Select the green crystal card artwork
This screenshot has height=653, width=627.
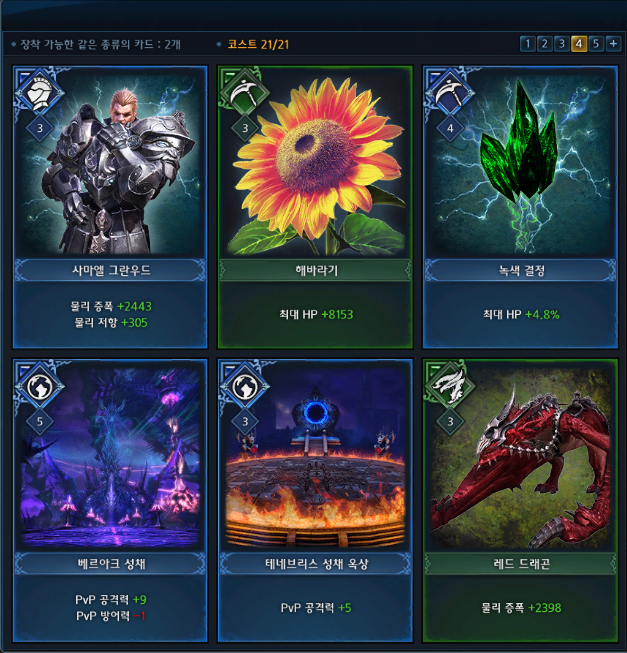pos(520,164)
